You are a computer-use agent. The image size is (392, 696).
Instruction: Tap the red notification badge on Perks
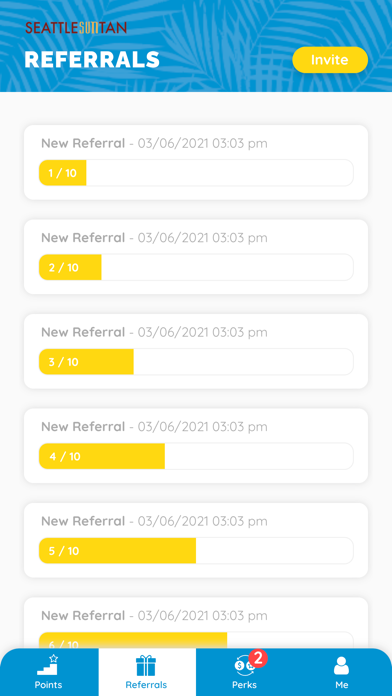[258, 658]
